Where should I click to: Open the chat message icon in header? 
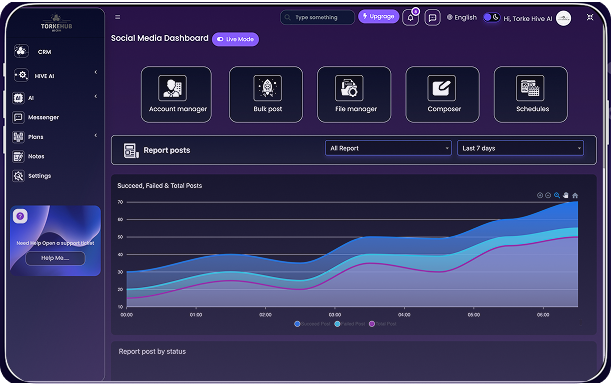tap(432, 18)
